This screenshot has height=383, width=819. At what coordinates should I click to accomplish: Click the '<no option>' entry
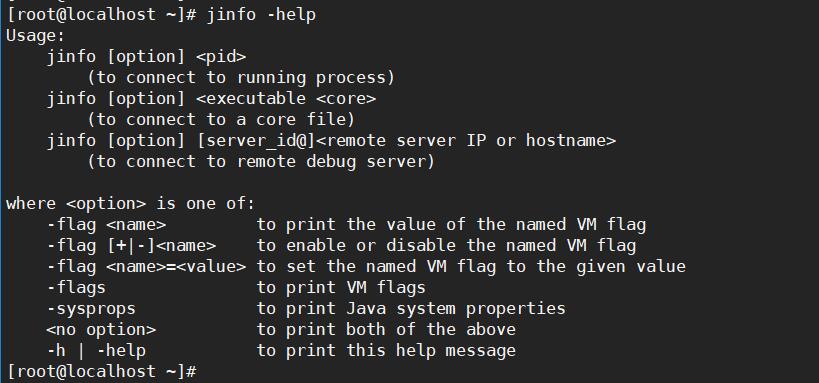(101, 330)
